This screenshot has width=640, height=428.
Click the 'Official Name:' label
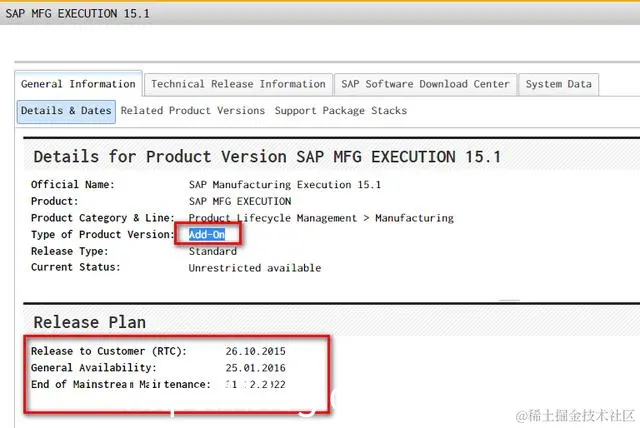[x=73, y=184]
